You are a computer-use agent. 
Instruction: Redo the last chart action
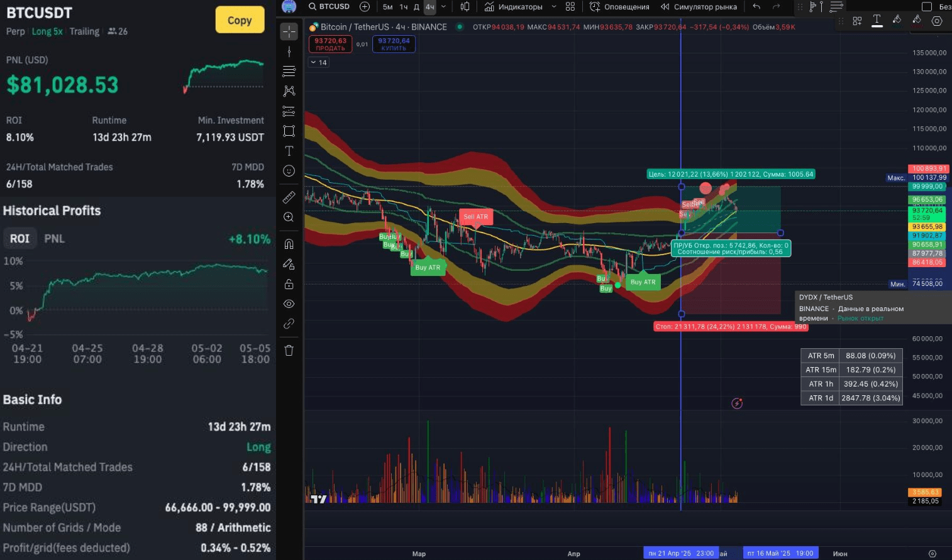tap(777, 7)
